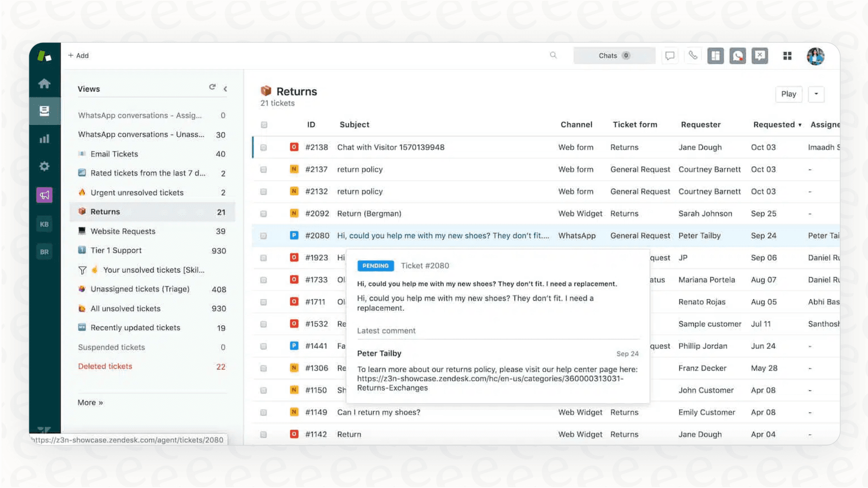Open the Reporting analytics icon
Image resolution: width=868 pixels, height=488 pixels.
coord(44,138)
